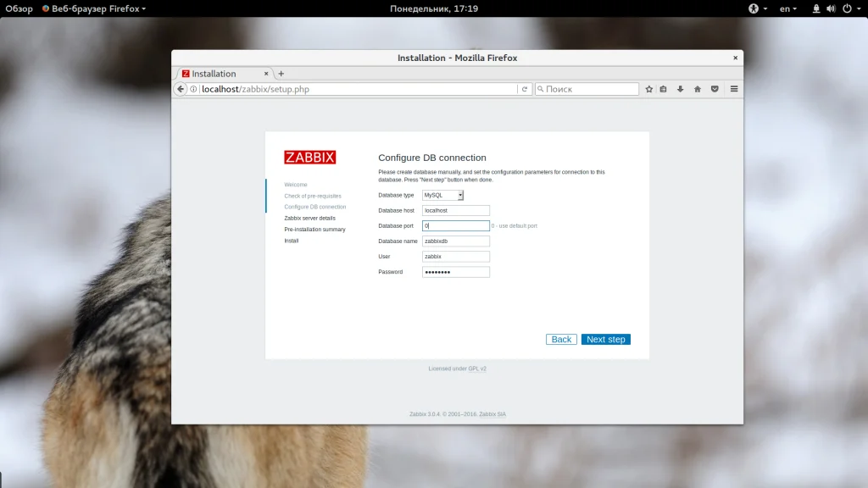Open the GPL v2 license link

(477, 369)
